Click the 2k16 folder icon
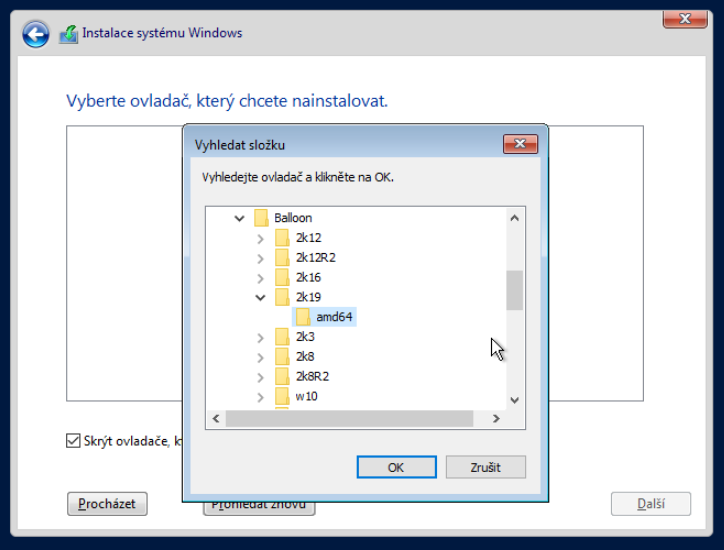 click(x=282, y=277)
